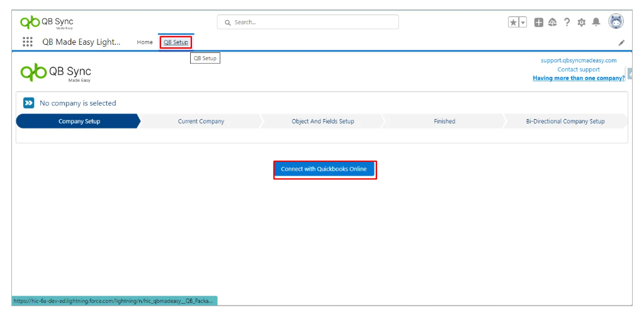Open the Setup gear icon
Image resolution: width=644 pixels, height=315 pixels.
pyautogui.click(x=581, y=23)
